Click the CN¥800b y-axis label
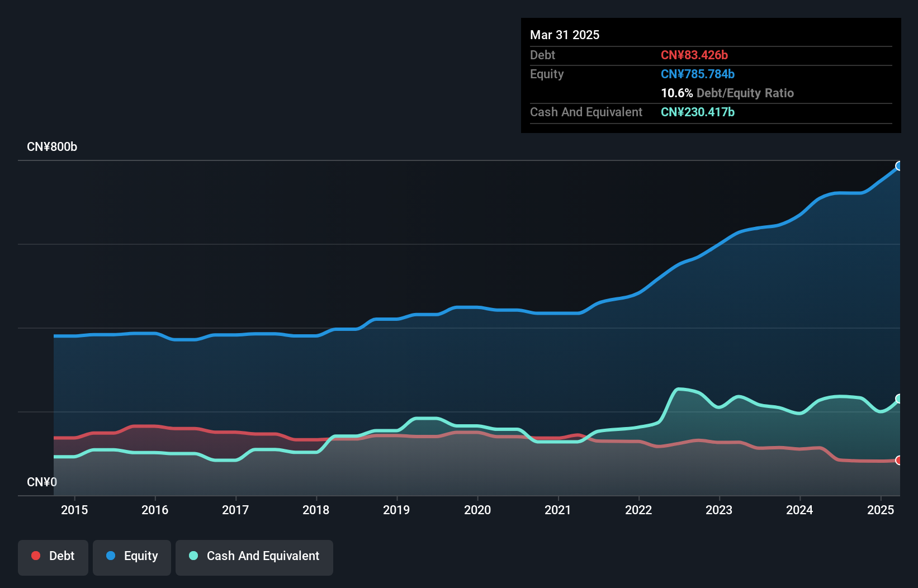918x588 pixels. [52, 147]
